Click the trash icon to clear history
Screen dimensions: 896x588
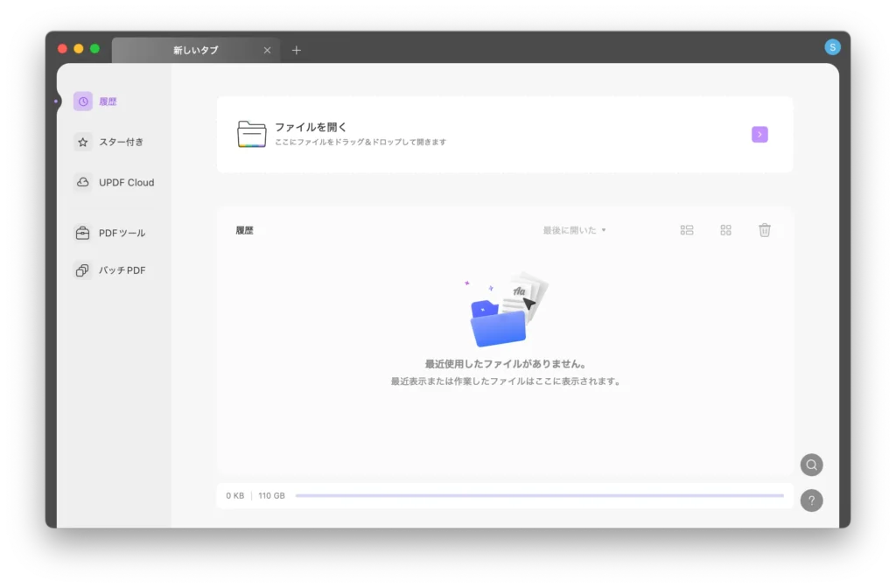click(764, 230)
